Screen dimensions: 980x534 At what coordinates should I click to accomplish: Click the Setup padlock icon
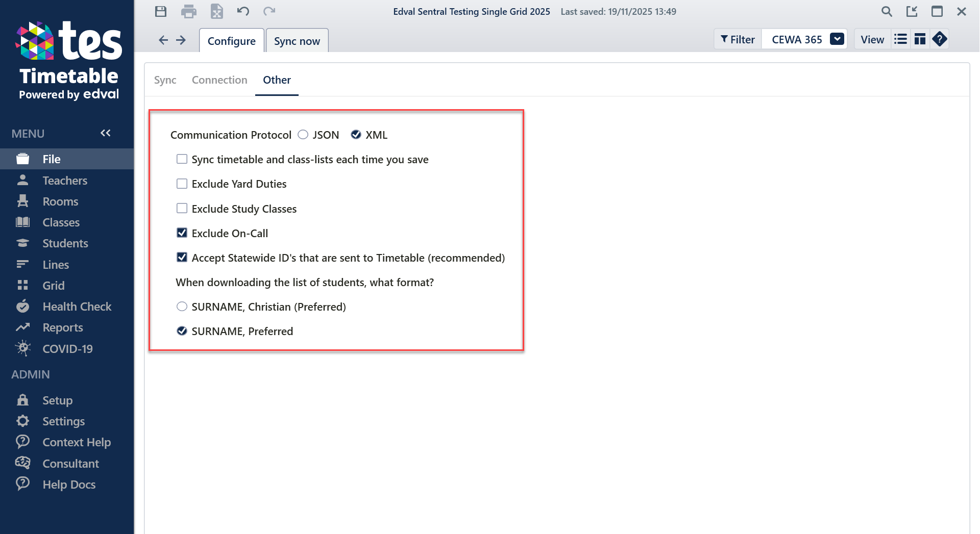point(22,400)
